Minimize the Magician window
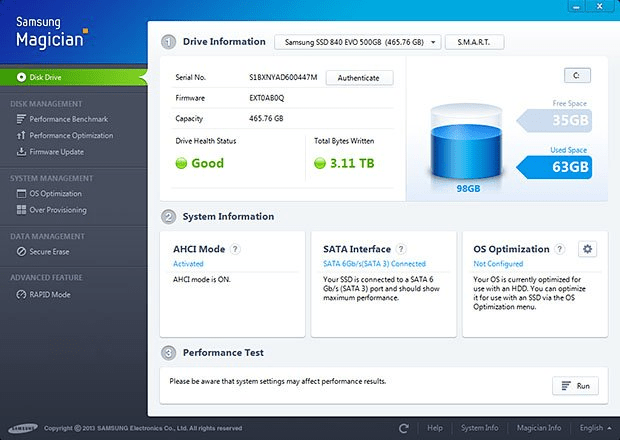Image resolution: width=620 pixels, height=440 pixels. click(577, 6)
